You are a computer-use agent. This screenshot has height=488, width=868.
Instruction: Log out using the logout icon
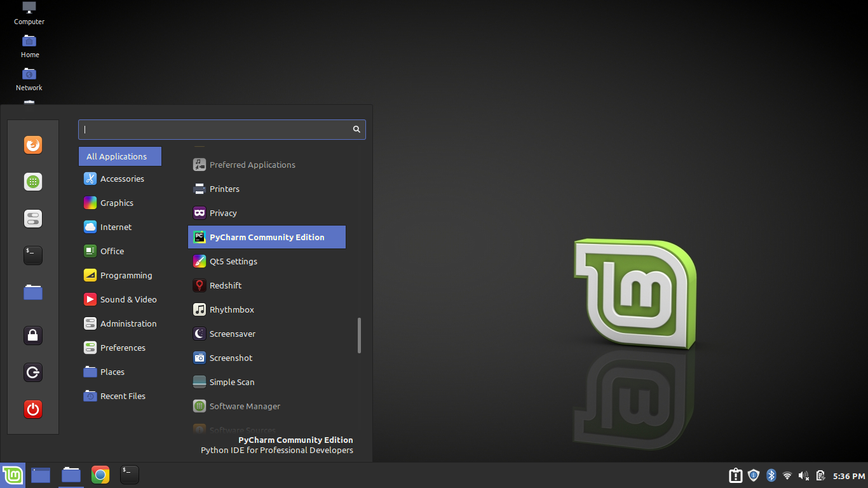[x=33, y=372]
